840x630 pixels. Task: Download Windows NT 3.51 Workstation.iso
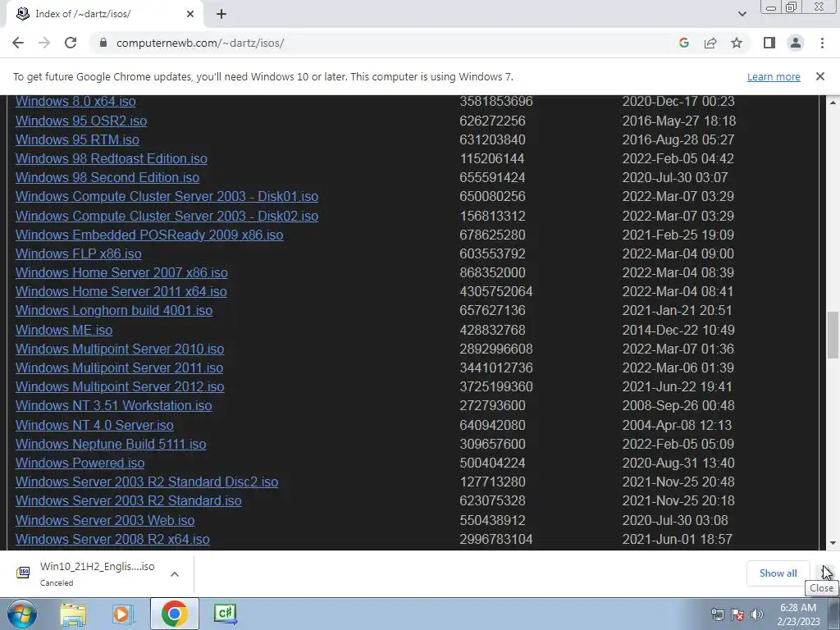click(x=113, y=405)
